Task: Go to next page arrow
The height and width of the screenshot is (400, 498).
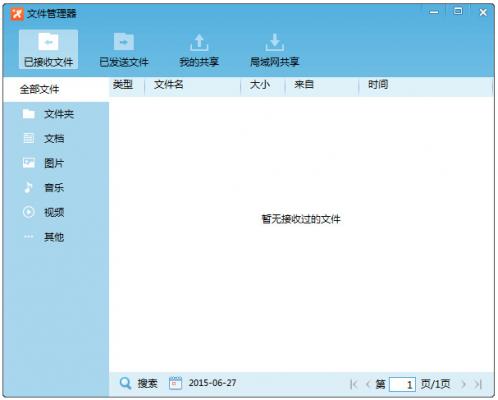Action: point(463,384)
